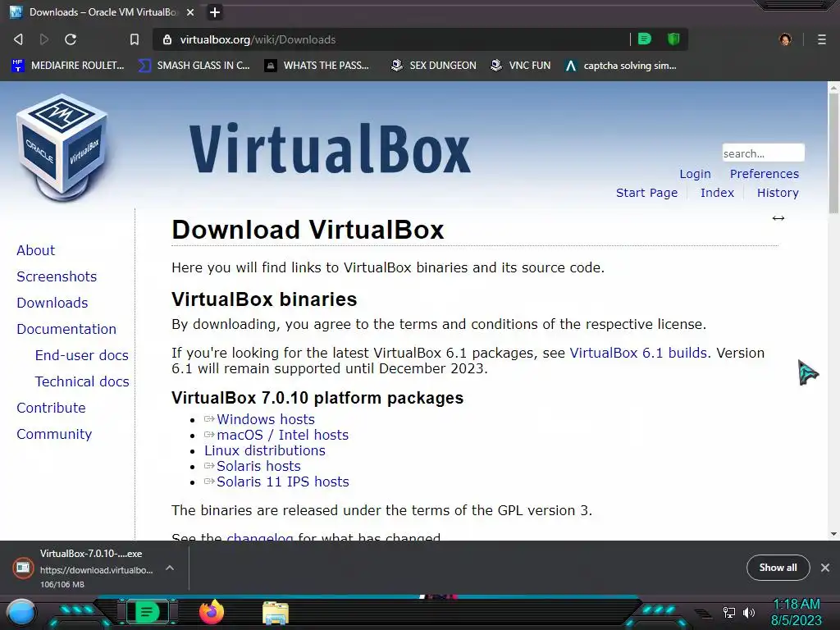Go back using the browser back arrow
The height and width of the screenshot is (630, 840).
(x=18, y=39)
